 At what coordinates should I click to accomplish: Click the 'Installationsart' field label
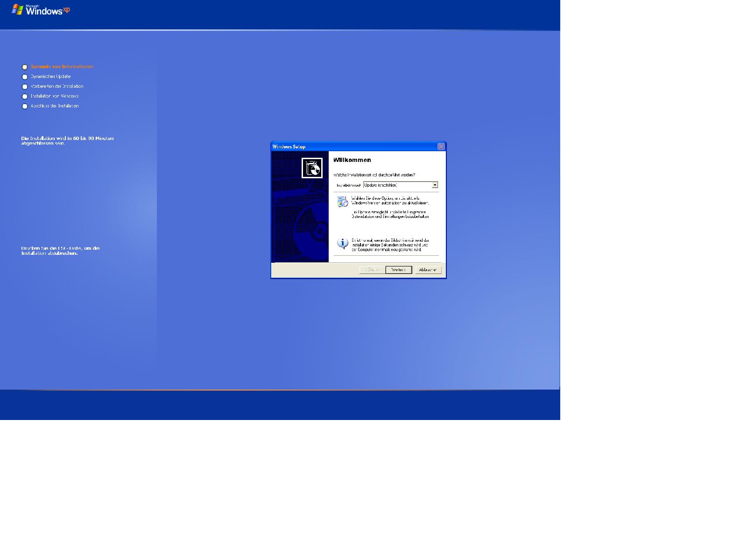point(349,185)
